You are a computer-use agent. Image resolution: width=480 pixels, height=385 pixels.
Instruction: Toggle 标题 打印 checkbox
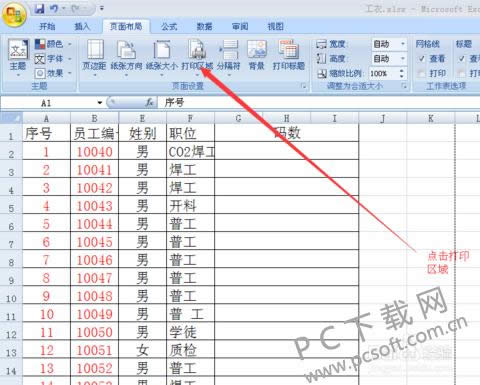(462, 73)
